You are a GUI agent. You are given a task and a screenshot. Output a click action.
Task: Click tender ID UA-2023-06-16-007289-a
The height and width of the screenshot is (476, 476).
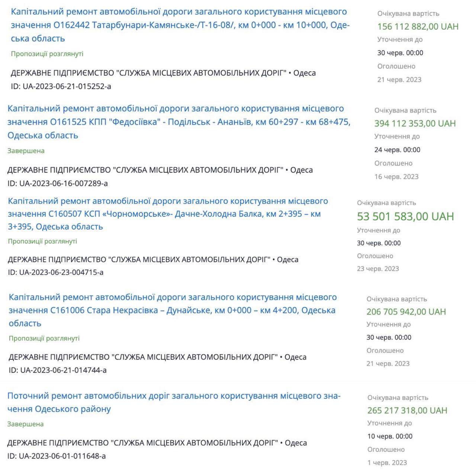pyautogui.click(x=58, y=183)
